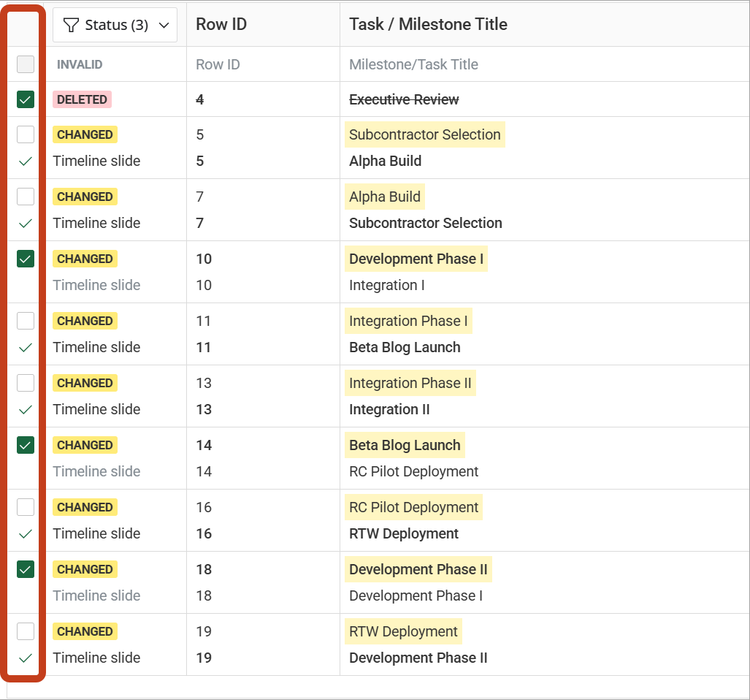The height and width of the screenshot is (700, 750).
Task: Select the highlighted RTW Deployment title on row 19
Action: tap(403, 631)
